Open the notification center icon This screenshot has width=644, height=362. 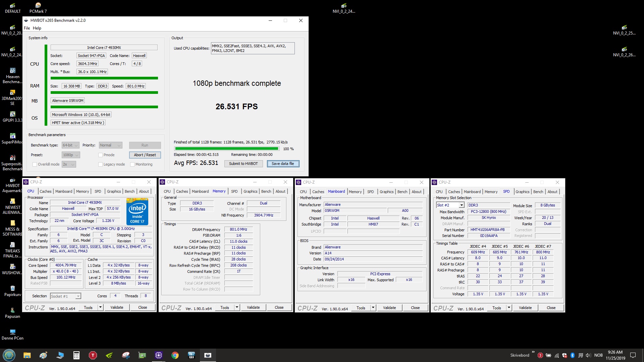click(633, 355)
